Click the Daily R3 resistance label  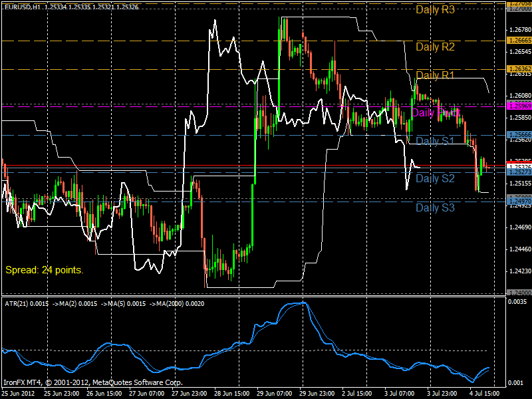point(435,10)
